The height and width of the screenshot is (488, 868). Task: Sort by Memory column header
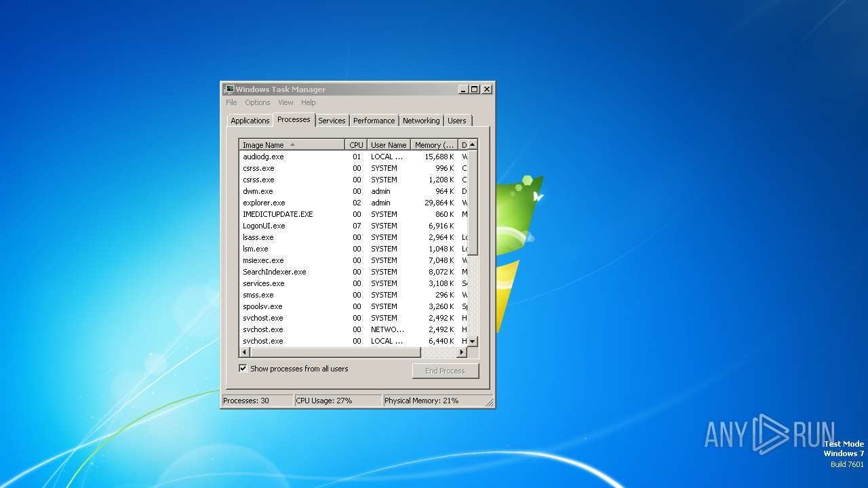(x=435, y=144)
